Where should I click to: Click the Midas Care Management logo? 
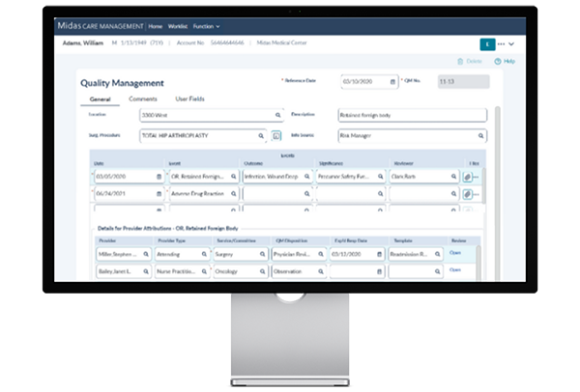click(101, 26)
